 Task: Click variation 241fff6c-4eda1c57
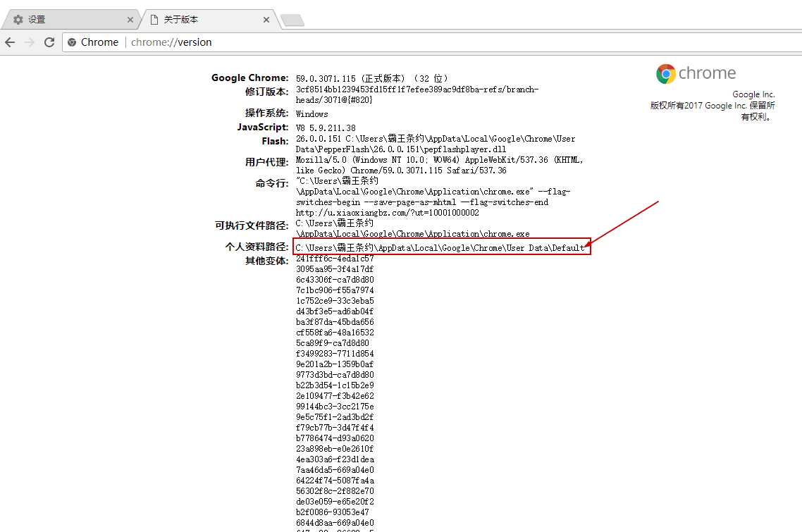pyautogui.click(x=335, y=259)
